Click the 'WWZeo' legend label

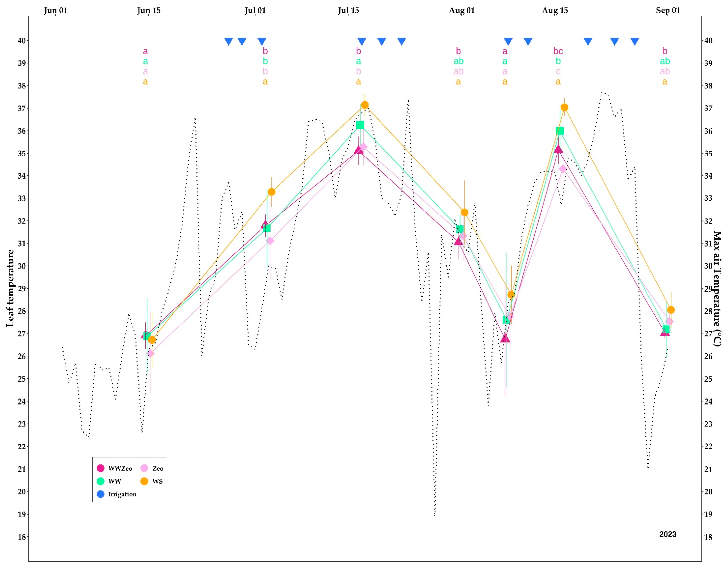[120, 468]
